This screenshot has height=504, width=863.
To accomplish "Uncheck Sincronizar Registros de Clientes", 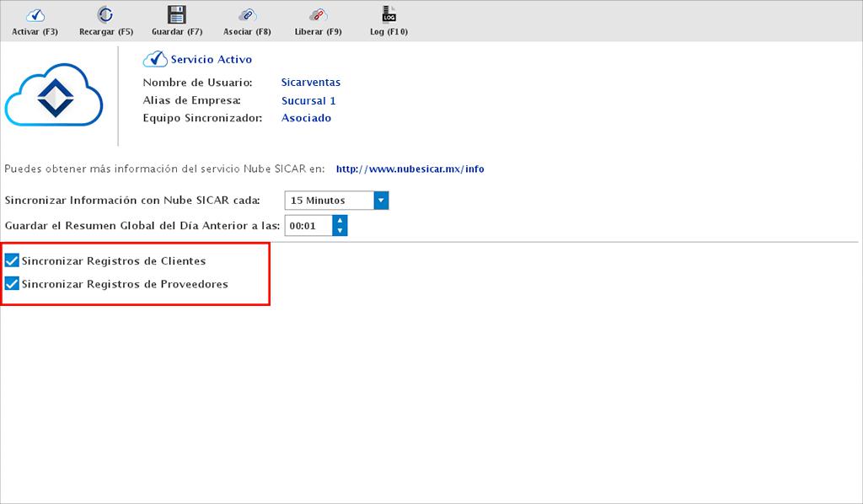I will coord(12,261).
